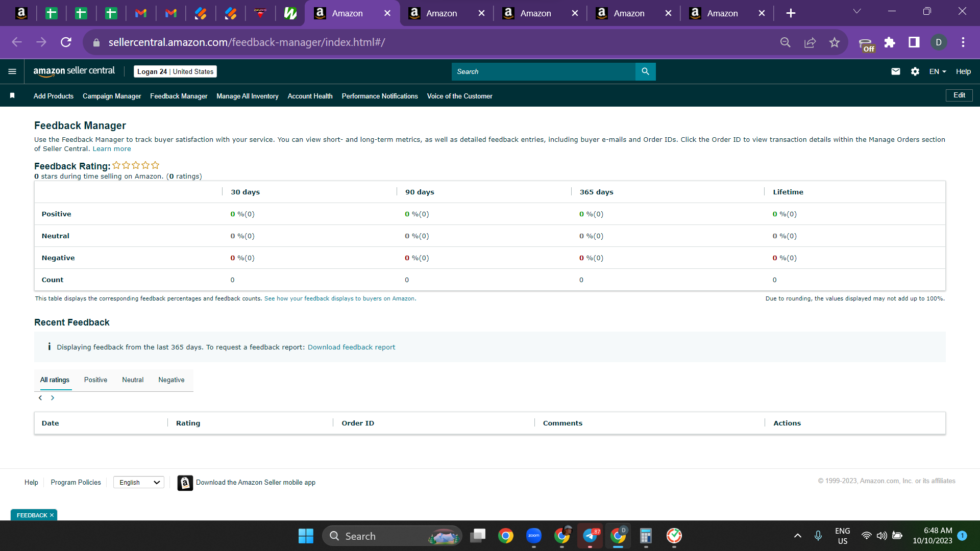This screenshot has width=980, height=551.
Task: Click the browser address bar URL
Action: [x=247, y=42]
